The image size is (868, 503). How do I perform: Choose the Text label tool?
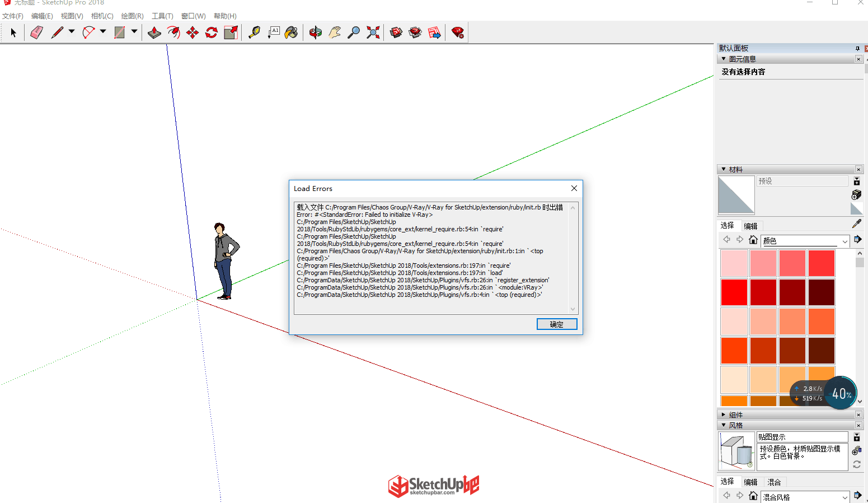click(273, 32)
